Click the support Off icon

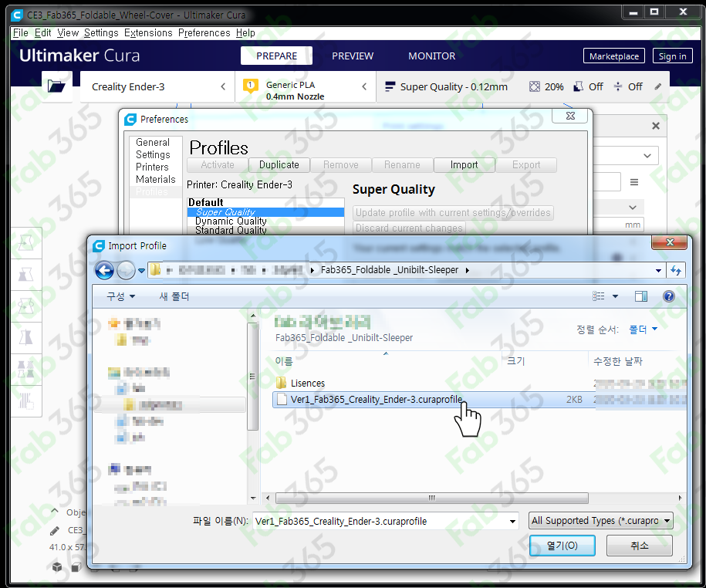tap(579, 86)
